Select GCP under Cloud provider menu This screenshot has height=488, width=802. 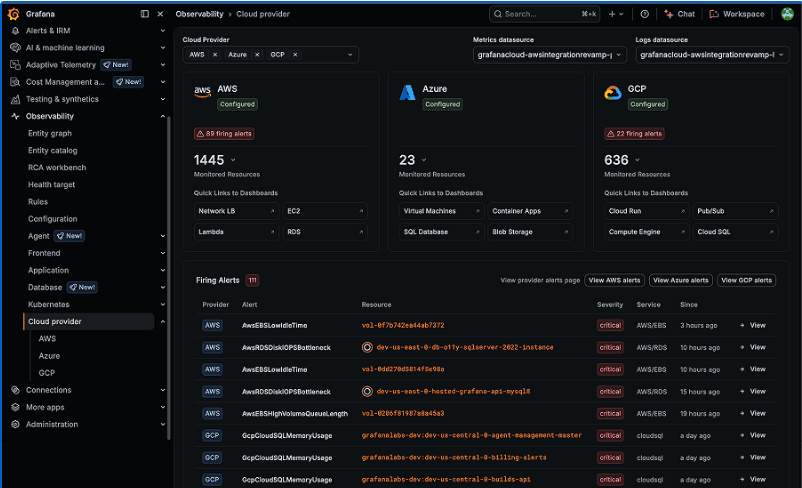(x=47, y=373)
